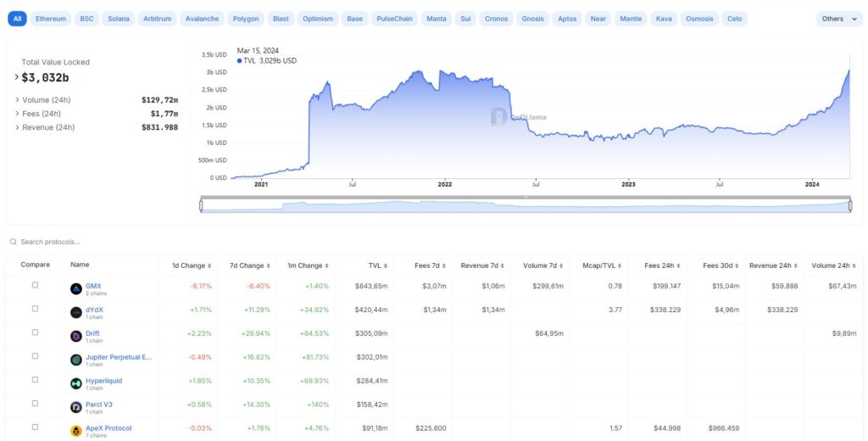
Task: Switch to Blast chain filter
Action: 281,19
